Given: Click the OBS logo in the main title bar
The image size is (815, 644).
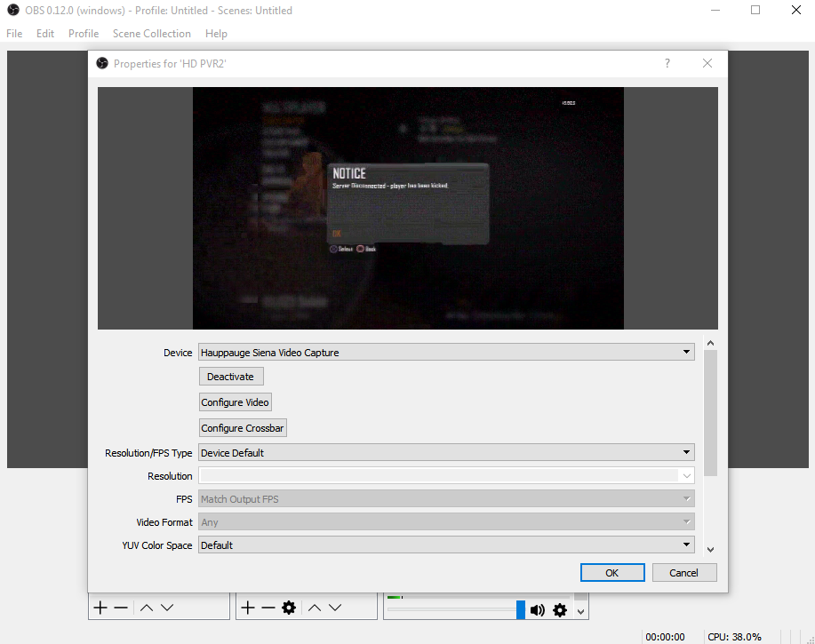Looking at the screenshot, I should pos(13,10).
